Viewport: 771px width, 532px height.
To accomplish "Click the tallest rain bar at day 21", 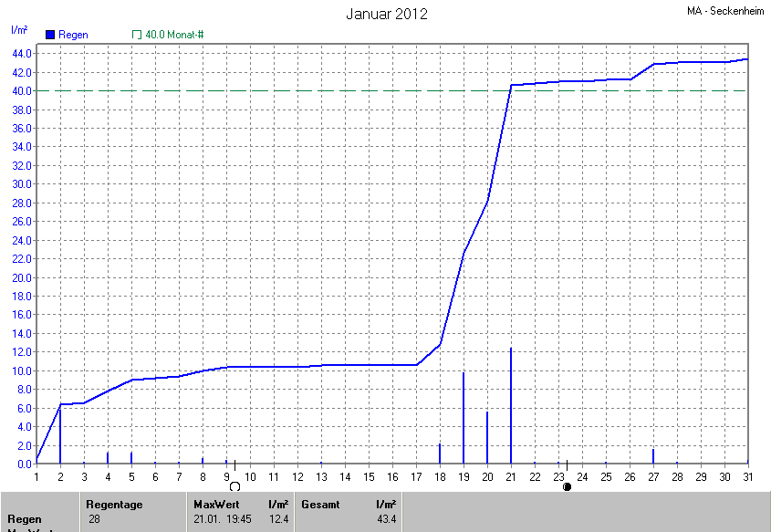I will [x=511, y=406].
